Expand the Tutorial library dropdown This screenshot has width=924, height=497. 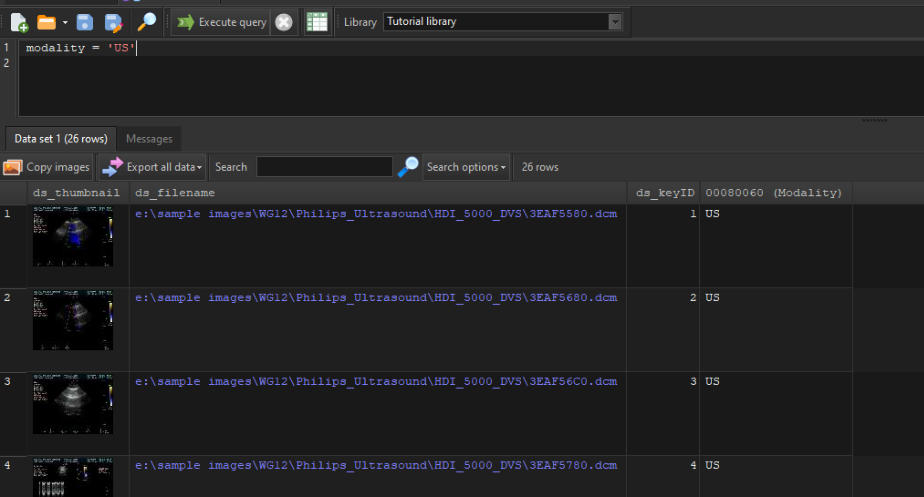click(615, 21)
